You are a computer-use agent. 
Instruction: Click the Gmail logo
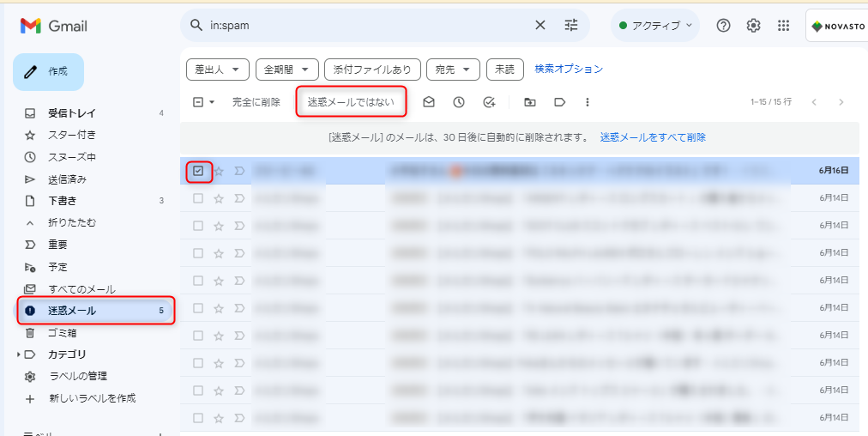tap(54, 26)
